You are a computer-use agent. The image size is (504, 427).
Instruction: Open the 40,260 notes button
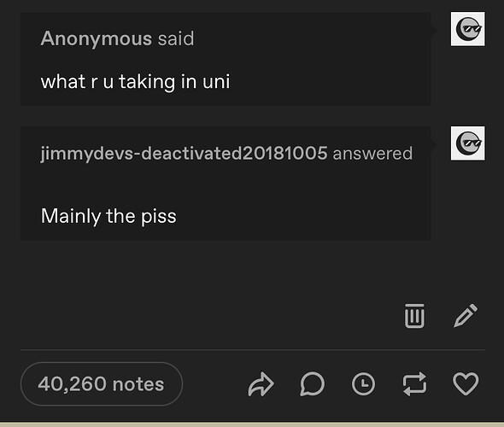tap(102, 384)
